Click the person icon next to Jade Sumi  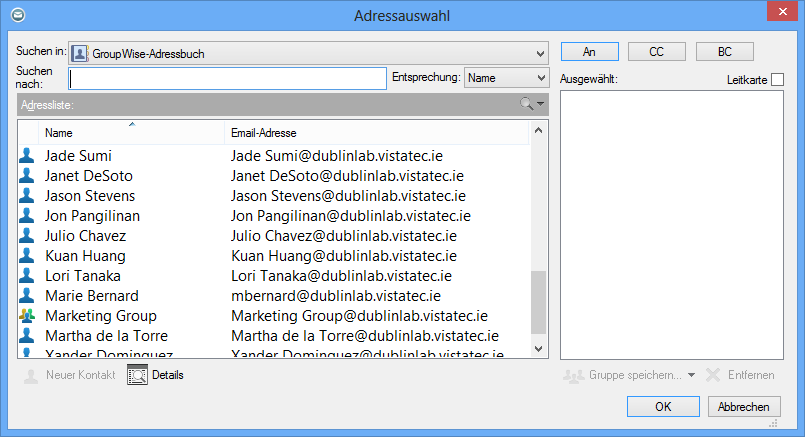point(27,155)
